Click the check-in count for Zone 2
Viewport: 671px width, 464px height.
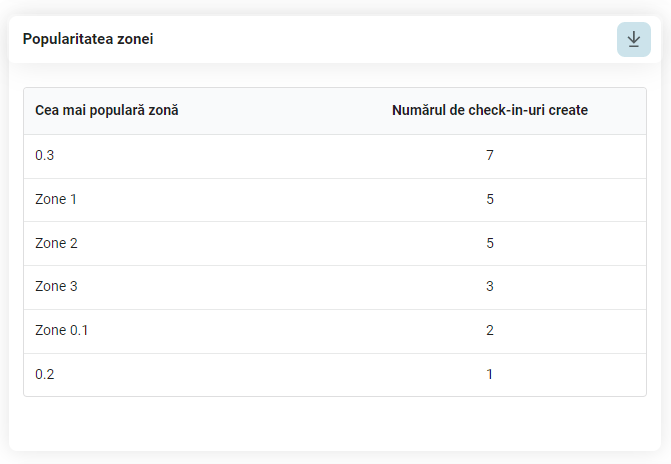coord(490,243)
